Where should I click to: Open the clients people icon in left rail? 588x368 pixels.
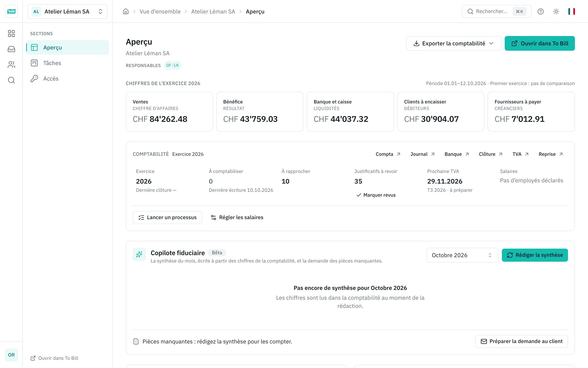[x=11, y=64]
